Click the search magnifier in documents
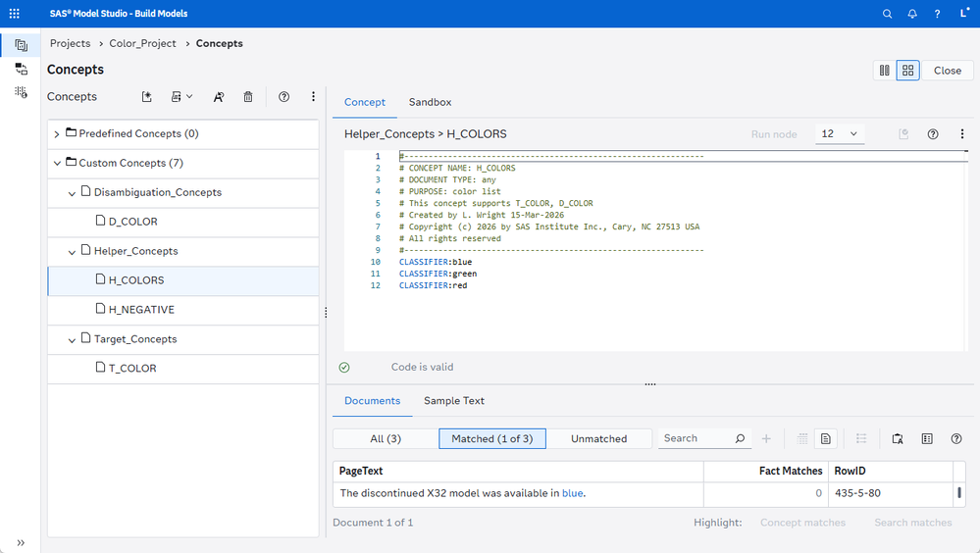This screenshot has height=553, width=980. [740, 438]
